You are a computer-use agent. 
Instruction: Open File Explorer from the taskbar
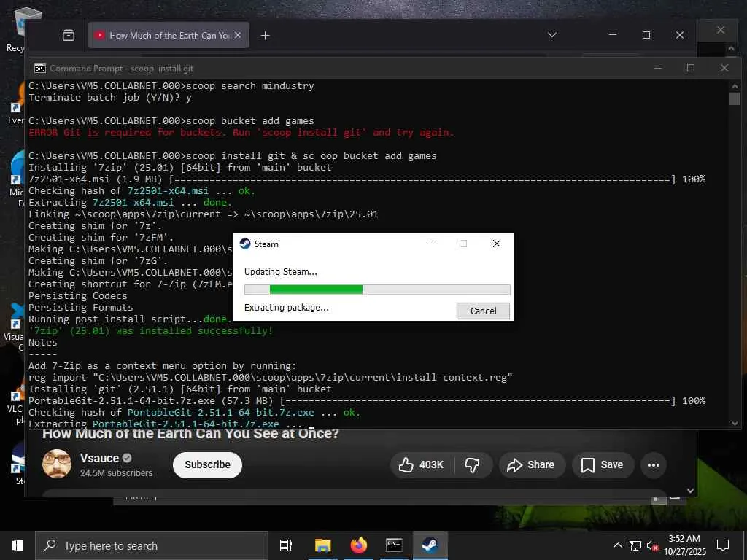point(322,545)
